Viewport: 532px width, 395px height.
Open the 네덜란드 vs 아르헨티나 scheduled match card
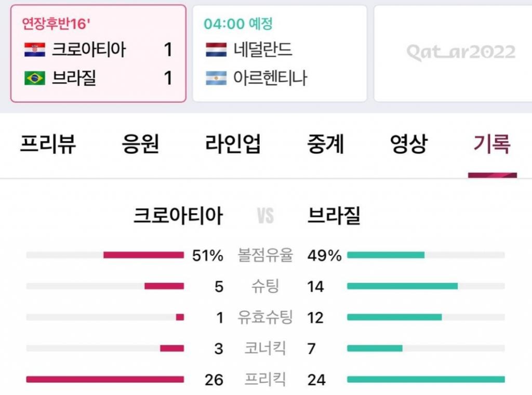click(x=280, y=54)
